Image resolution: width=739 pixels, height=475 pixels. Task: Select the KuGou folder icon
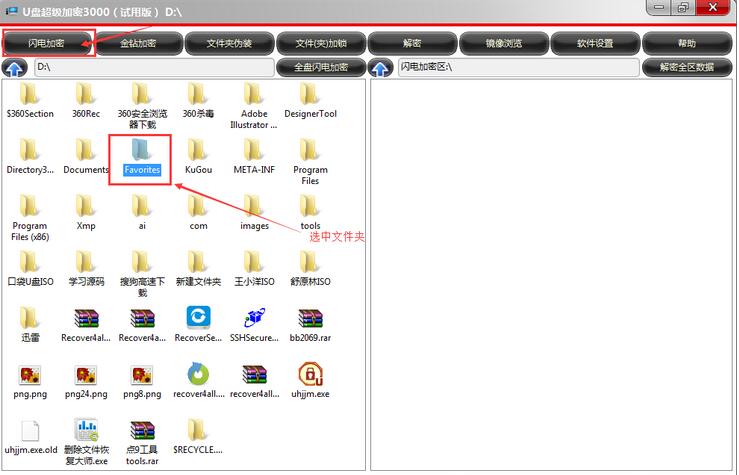198,150
